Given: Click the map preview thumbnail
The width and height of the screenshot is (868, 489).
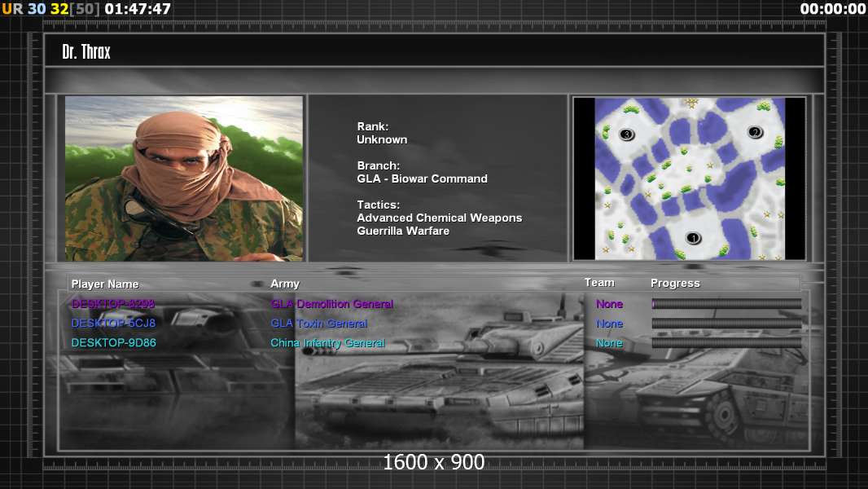Looking at the screenshot, I should tap(690, 178).
